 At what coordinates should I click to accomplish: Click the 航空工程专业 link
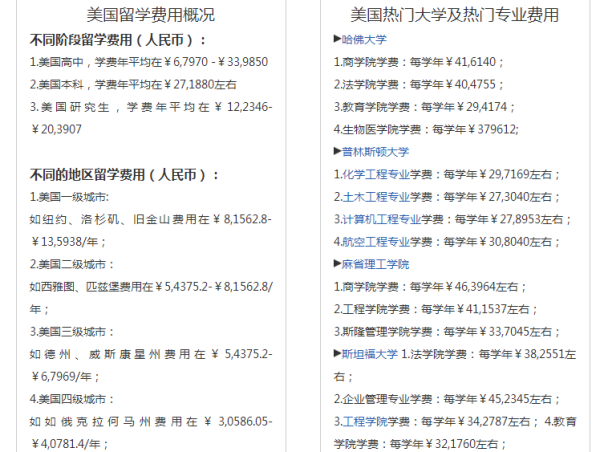(375, 242)
